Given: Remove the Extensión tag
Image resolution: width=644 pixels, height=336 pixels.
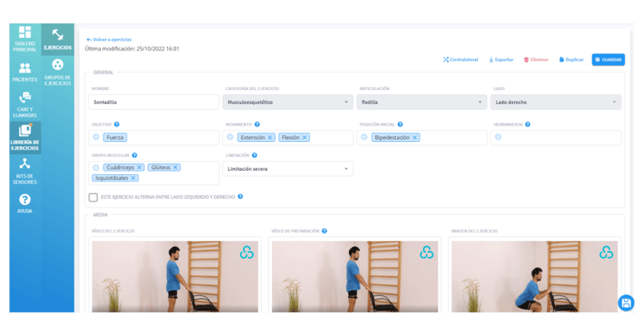Looking at the screenshot, I should pyautogui.click(x=270, y=137).
